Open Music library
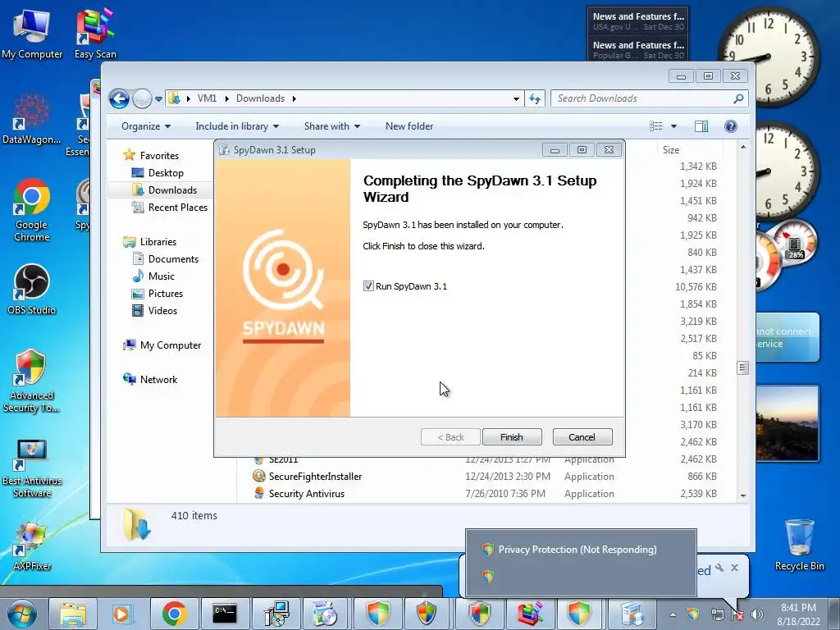Screen dimensions: 840x630 162,276
